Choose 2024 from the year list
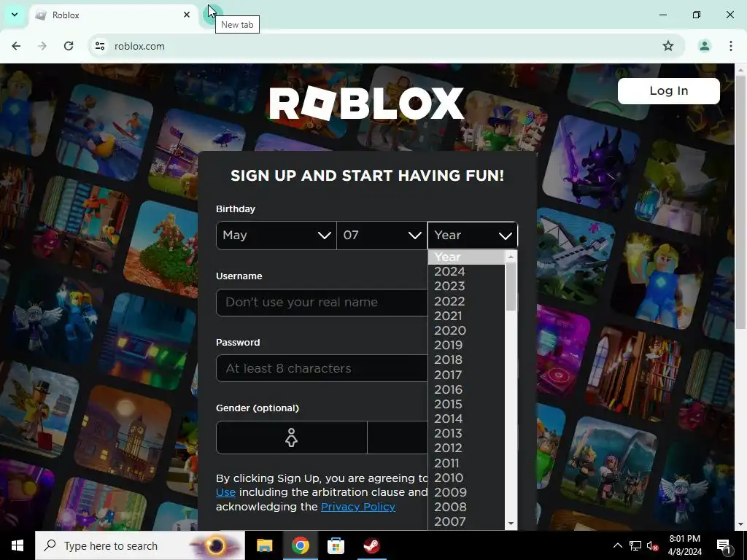Screen dimensions: 747x560 point(466,271)
